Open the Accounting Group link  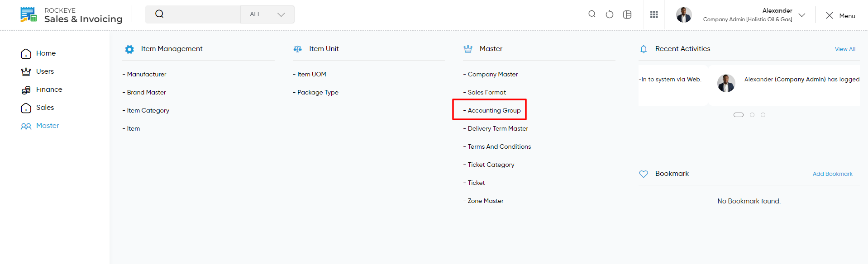(492, 110)
